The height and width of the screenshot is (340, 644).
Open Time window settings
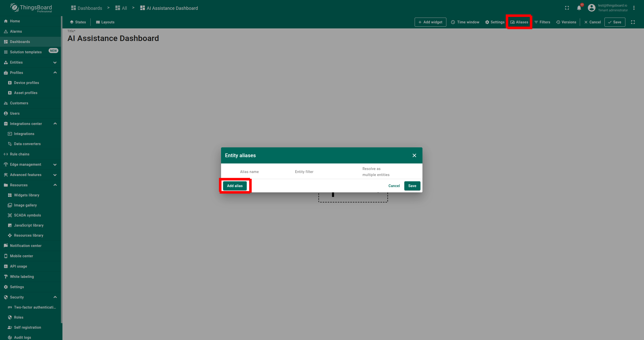(x=465, y=22)
